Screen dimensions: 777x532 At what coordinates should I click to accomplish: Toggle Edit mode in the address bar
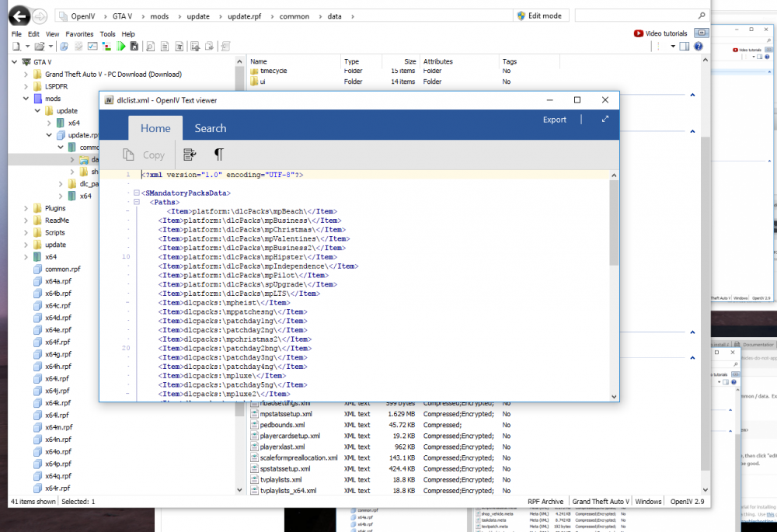(540, 16)
